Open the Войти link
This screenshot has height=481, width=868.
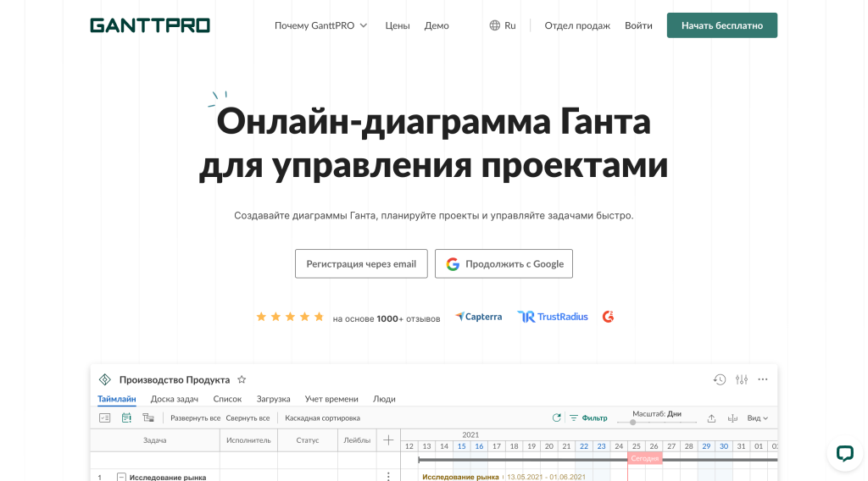tap(638, 25)
